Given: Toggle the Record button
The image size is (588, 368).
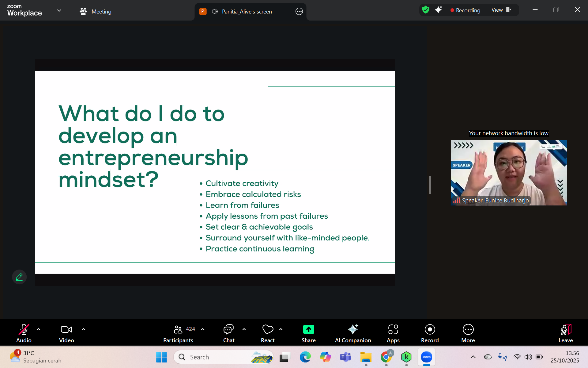Looking at the screenshot, I should 430,333.
